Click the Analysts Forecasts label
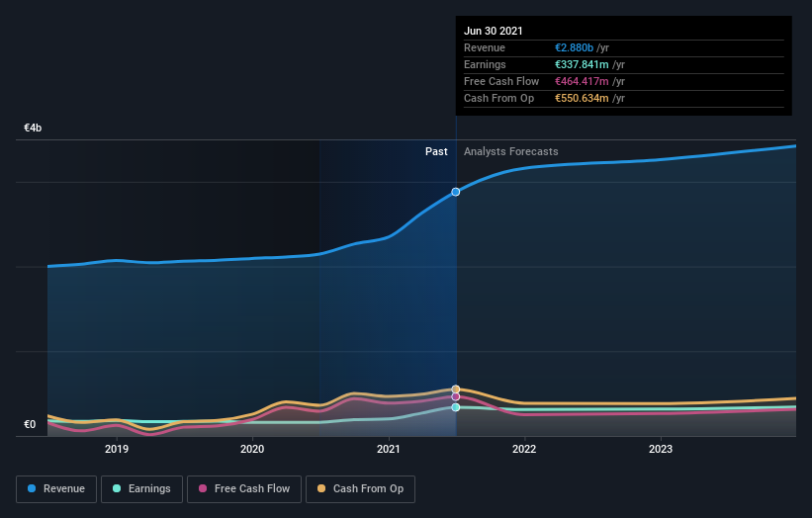 [x=510, y=151]
